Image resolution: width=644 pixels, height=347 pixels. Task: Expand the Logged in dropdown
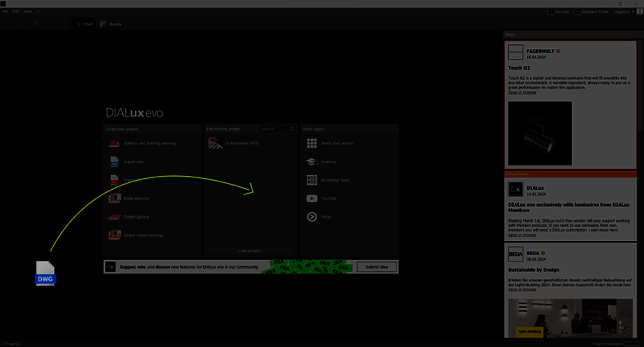623,12
